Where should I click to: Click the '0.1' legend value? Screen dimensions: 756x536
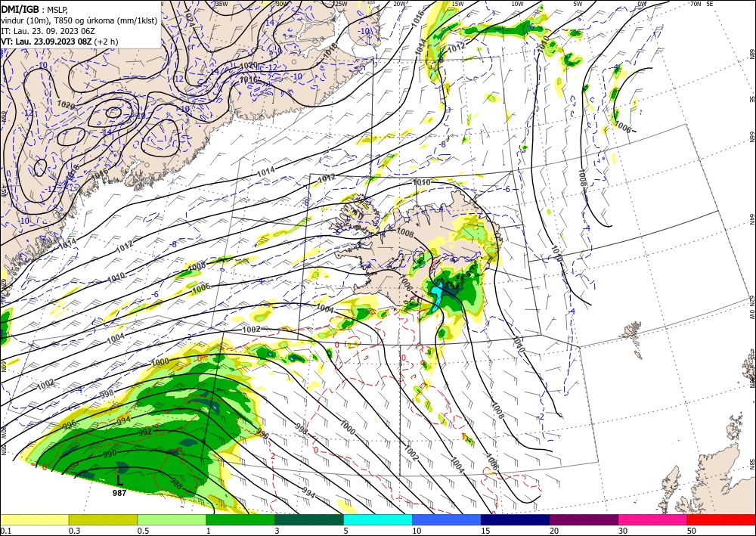point(5,531)
